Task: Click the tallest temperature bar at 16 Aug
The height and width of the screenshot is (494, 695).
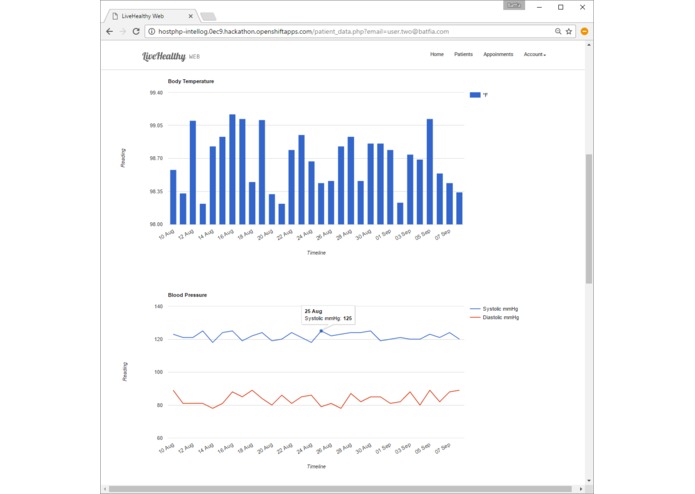Action: point(232,169)
